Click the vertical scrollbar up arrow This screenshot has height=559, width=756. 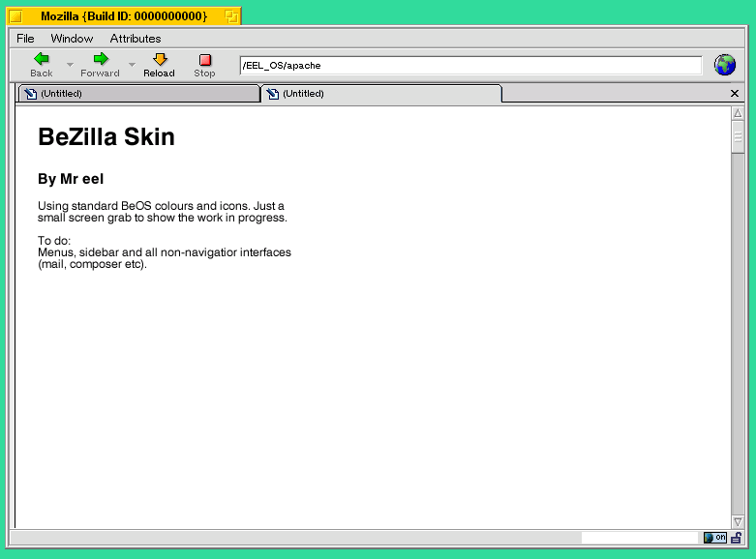[x=738, y=113]
